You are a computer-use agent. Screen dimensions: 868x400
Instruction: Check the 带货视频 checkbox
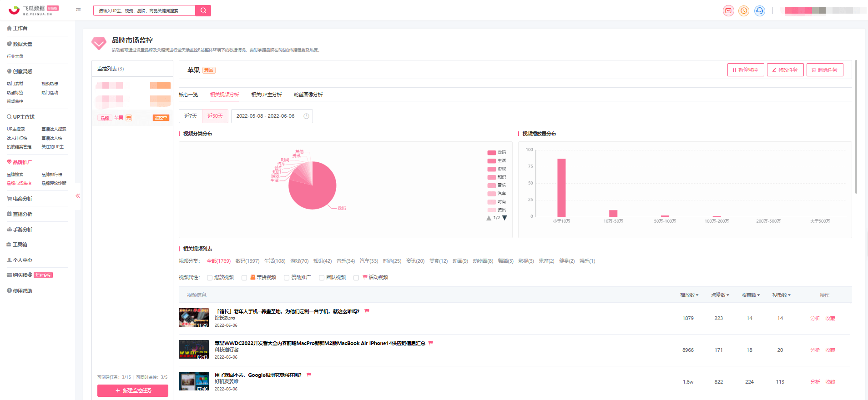point(244,278)
